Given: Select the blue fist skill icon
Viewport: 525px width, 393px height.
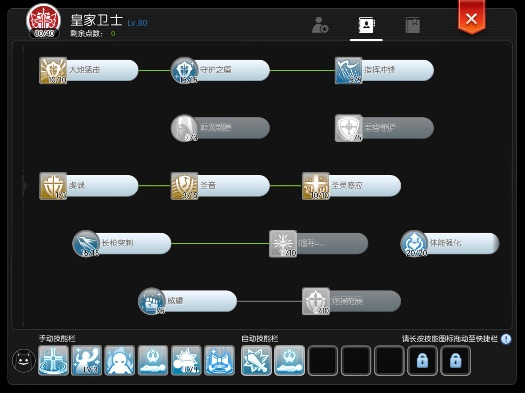Looking at the screenshot, I should pos(152,301).
